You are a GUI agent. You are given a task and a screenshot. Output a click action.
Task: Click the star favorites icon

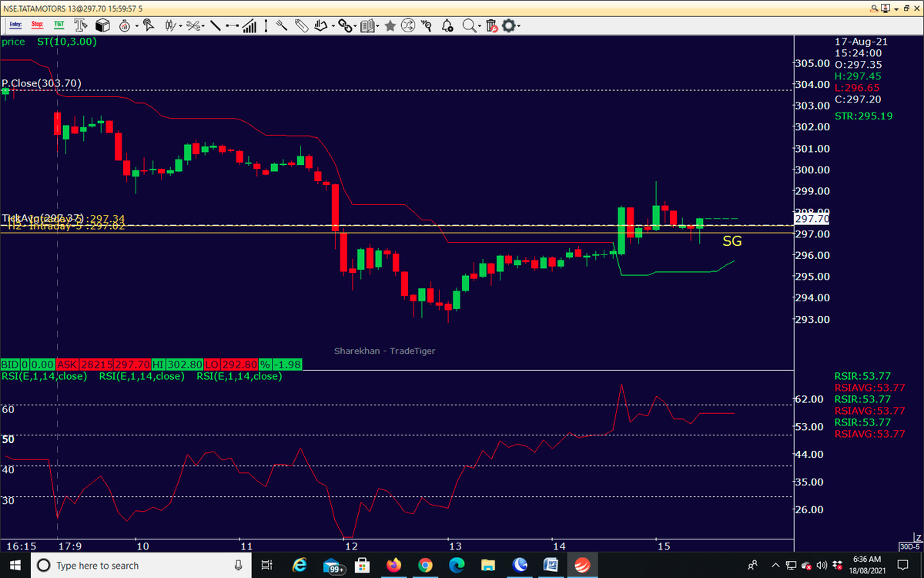pos(390,25)
